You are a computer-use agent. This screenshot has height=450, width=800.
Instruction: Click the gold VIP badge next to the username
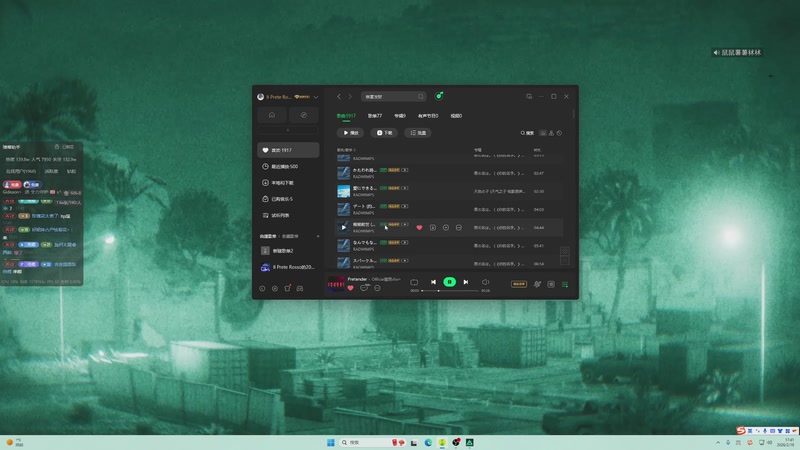coord(303,96)
